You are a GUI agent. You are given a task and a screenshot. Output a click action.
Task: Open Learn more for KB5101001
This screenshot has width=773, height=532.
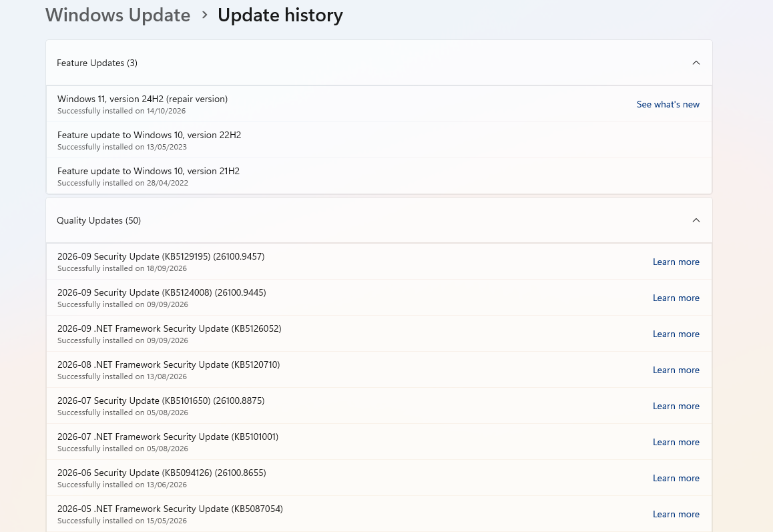coord(676,442)
